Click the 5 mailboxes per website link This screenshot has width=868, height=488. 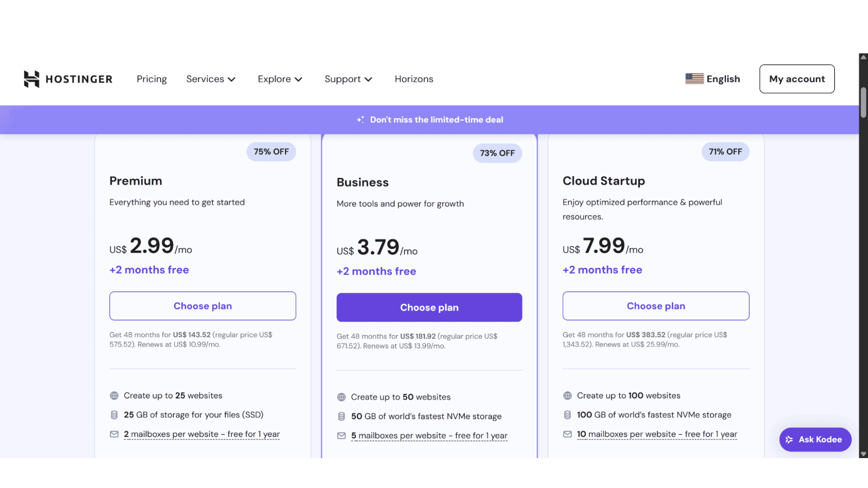pyautogui.click(x=429, y=436)
